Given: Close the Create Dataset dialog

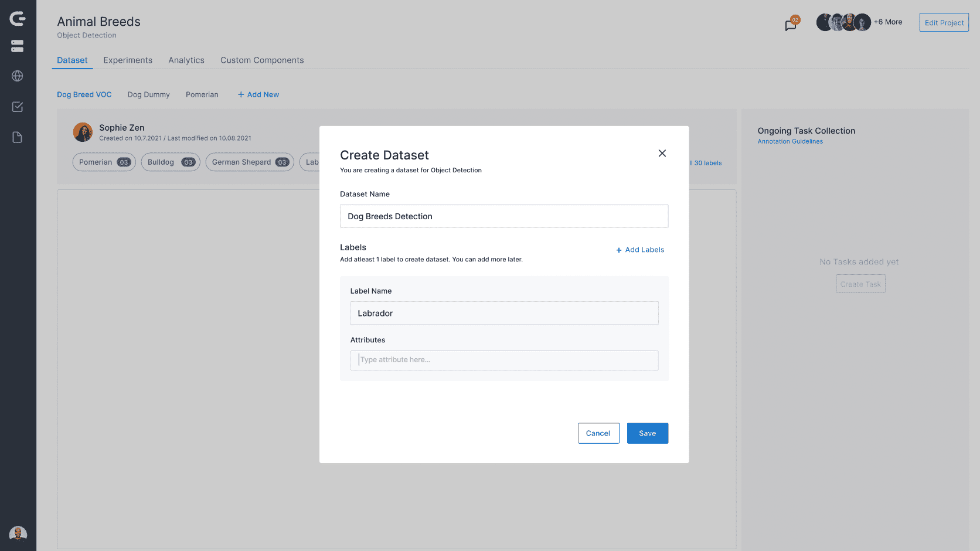Looking at the screenshot, I should tap(662, 154).
